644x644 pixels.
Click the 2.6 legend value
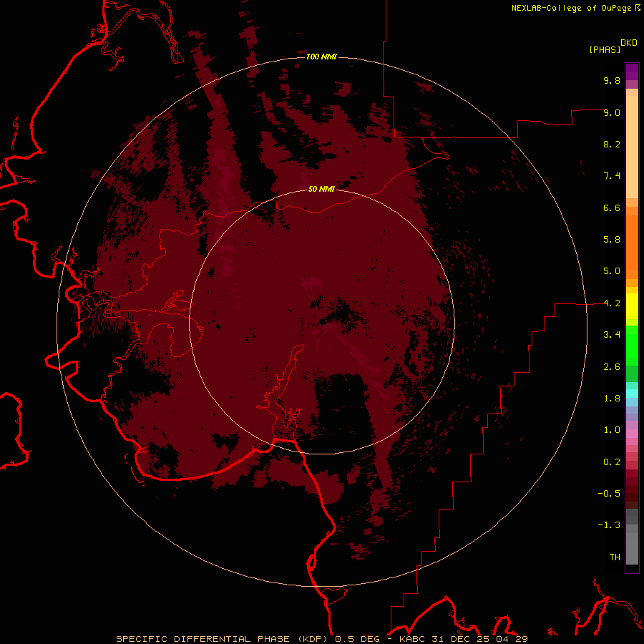[x=612, y=367]
